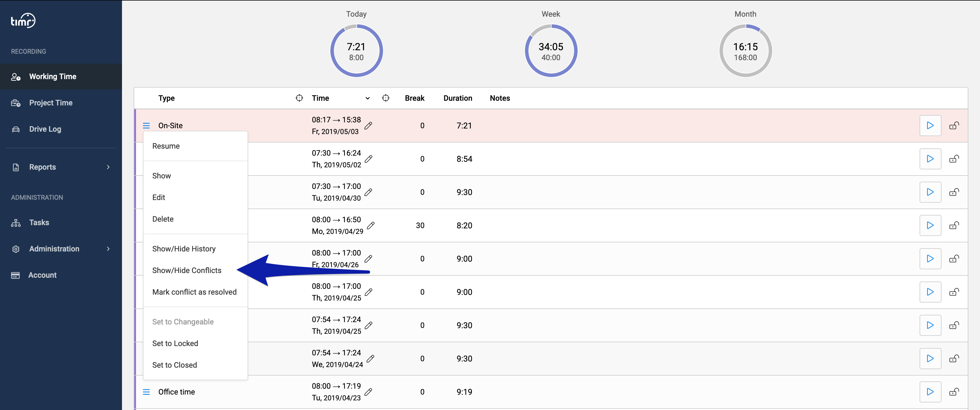
Task: Choose Set to Locked option
Action: [x=196, y=344]
